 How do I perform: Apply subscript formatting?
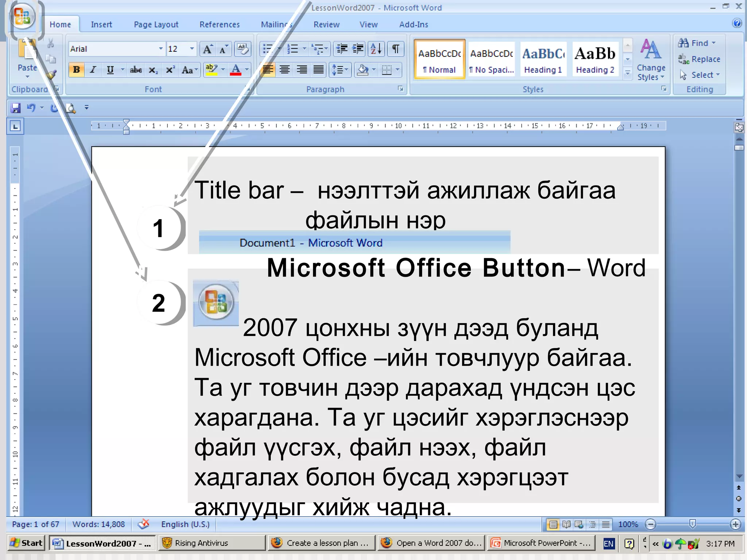(153, 70)
